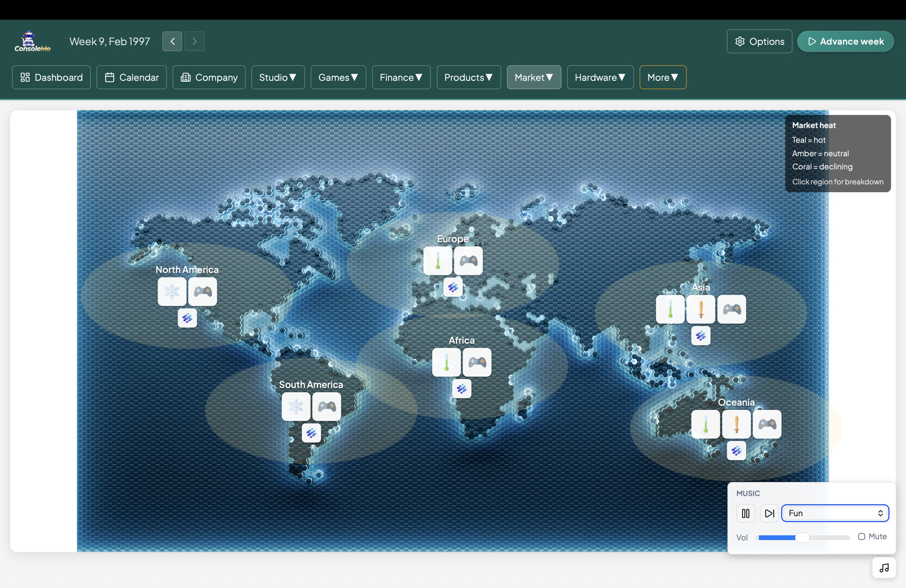Enable the Mute checkbox in the music panel
This screenshot has width=906, height=588.
coord(861,536)
